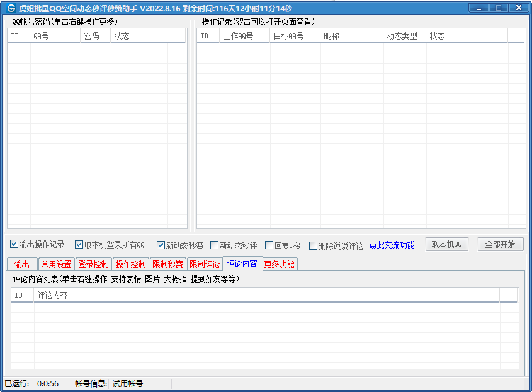Click the 取本机QQ button
The width and height of the screenshot is (532, 392).
(447, 245)
